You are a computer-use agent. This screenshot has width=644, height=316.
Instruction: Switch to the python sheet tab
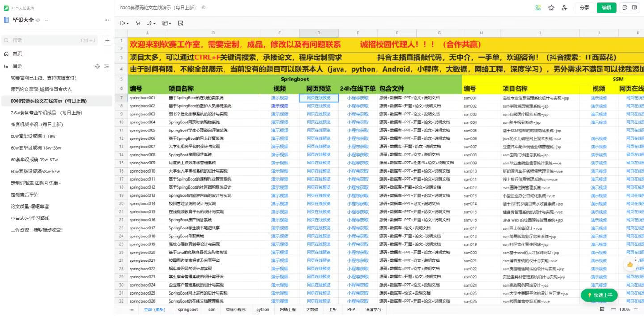[x=262, y=309]
